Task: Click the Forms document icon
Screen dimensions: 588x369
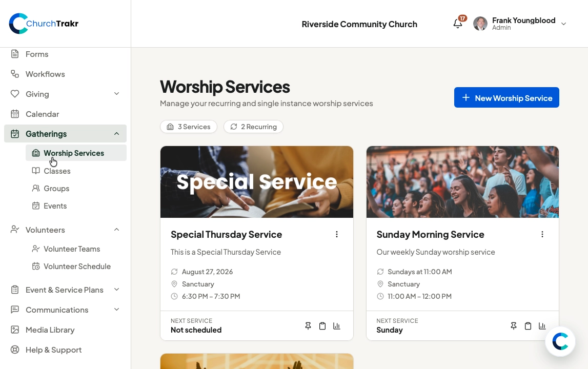Action: click(15, 54)
